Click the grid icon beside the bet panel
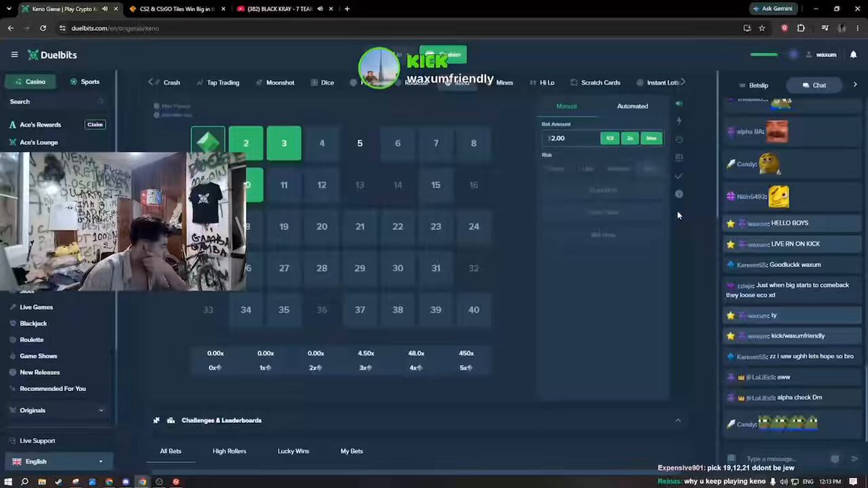The height and width of the screenshot is (488, 868). click(678, 158)
